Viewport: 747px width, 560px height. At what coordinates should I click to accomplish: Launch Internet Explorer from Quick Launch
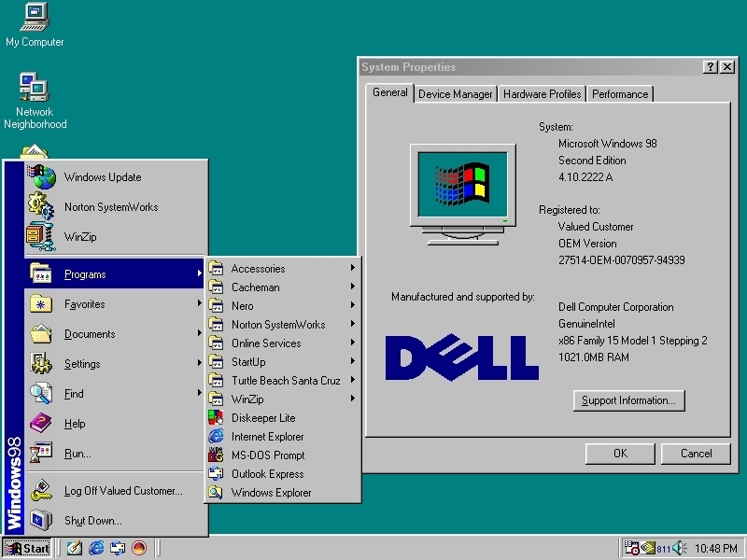coord(95,549)
